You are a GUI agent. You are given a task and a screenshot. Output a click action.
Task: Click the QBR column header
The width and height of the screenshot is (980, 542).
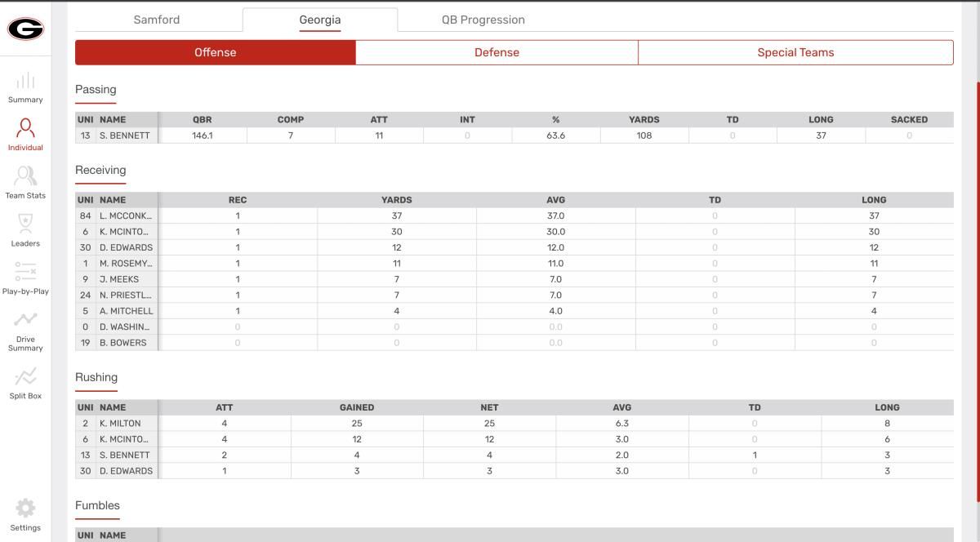(203, 119)
